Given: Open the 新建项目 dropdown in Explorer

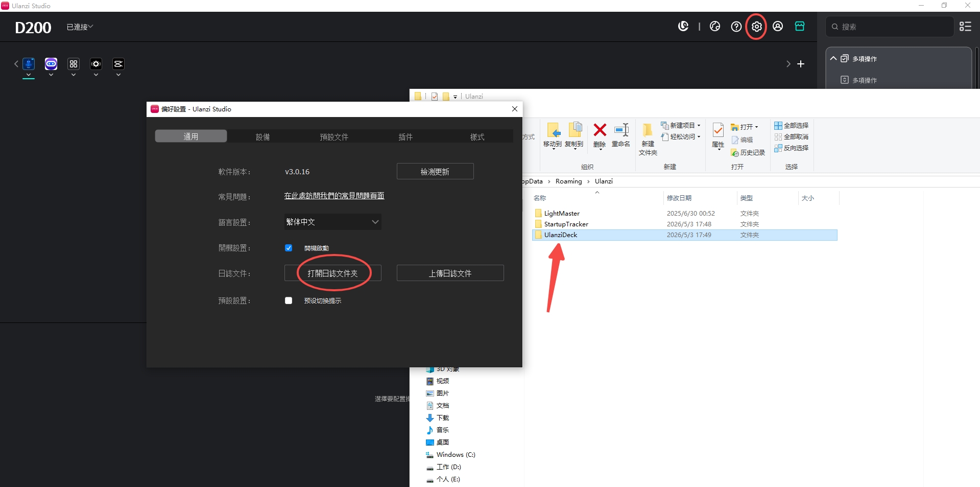Looking at the screenshot, I should 681,125.
